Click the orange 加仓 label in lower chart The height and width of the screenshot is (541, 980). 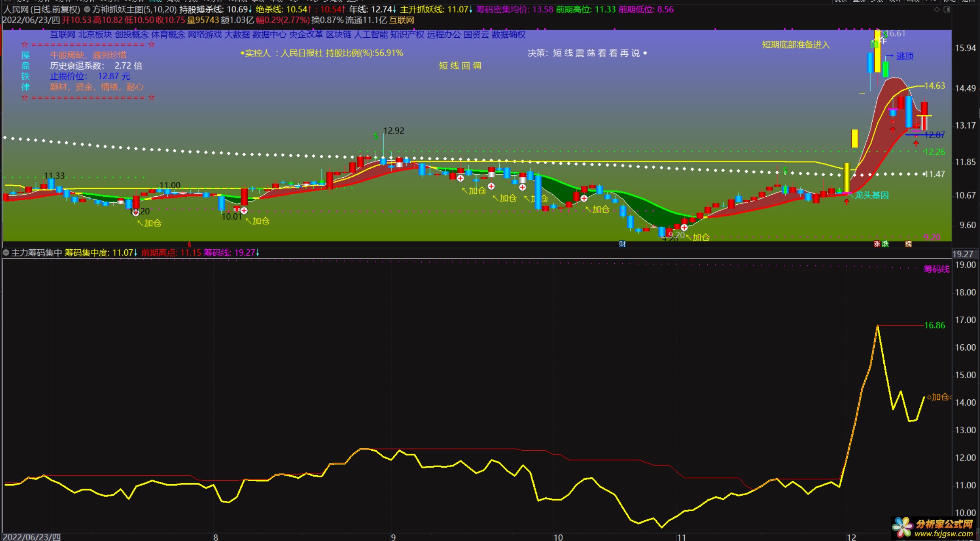(939, 397)
